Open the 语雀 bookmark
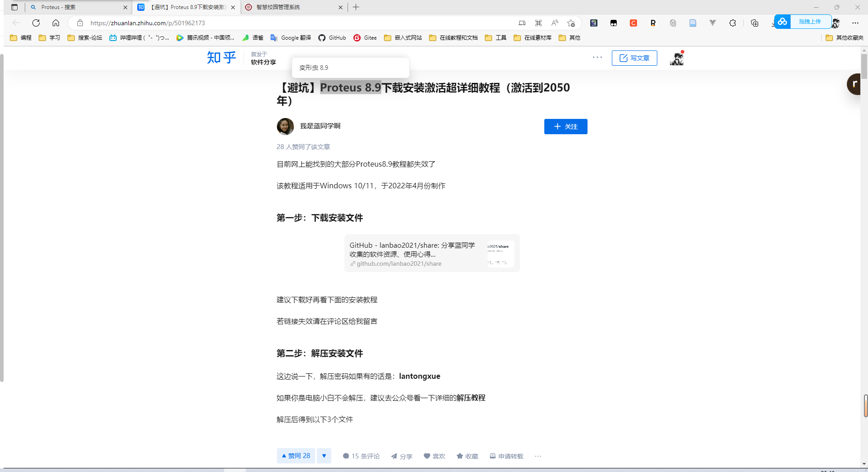 253,38
